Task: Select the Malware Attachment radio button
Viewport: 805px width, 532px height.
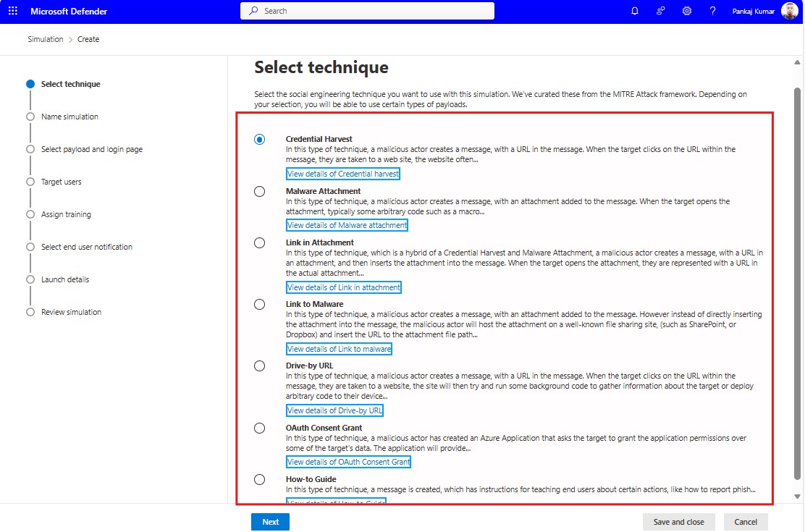Action: 260,191
